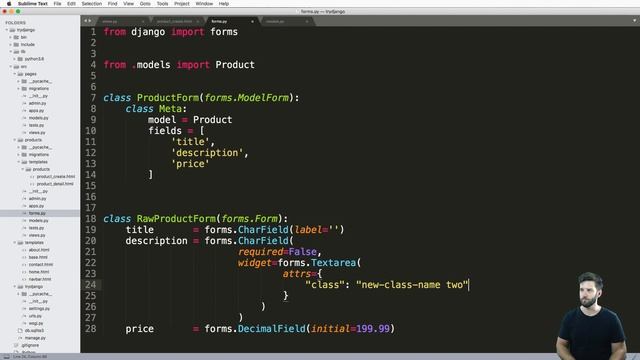Image resolution: width=640 pixels, height=360 pixels.
Task: Click the forms.py file icon in sidebar
Action: point(24,213)
